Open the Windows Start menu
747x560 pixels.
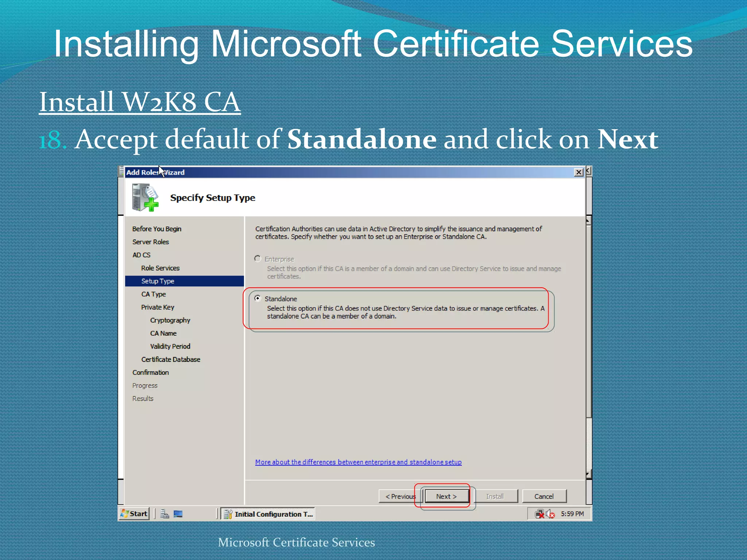point(134,514)
